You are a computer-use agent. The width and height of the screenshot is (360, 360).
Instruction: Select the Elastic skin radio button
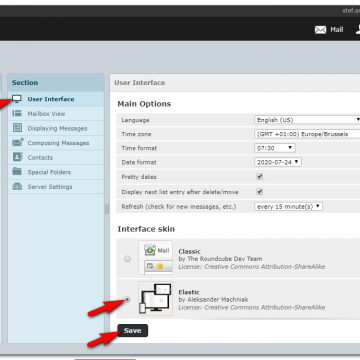[x=127, y=300]
